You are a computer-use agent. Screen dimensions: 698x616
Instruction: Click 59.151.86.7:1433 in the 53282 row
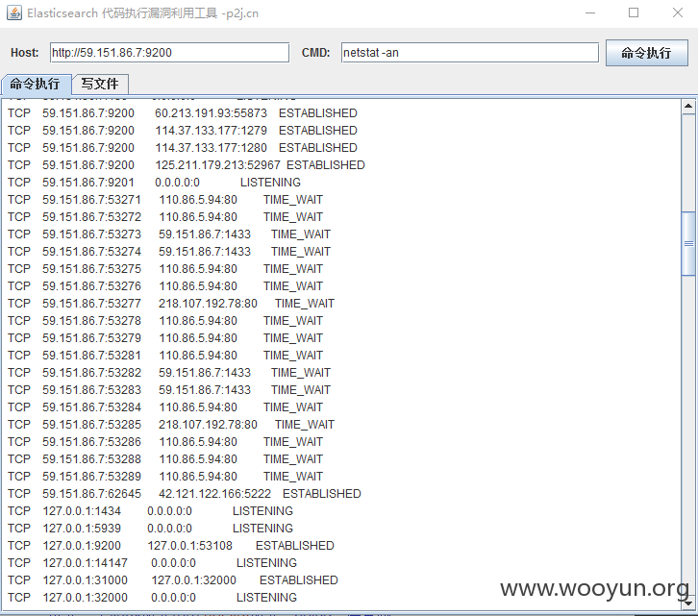(x=205, y=373)
